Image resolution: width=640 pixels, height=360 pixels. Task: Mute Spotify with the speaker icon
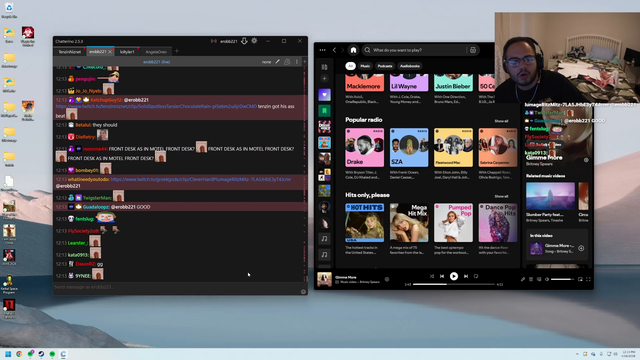[547, 280]
